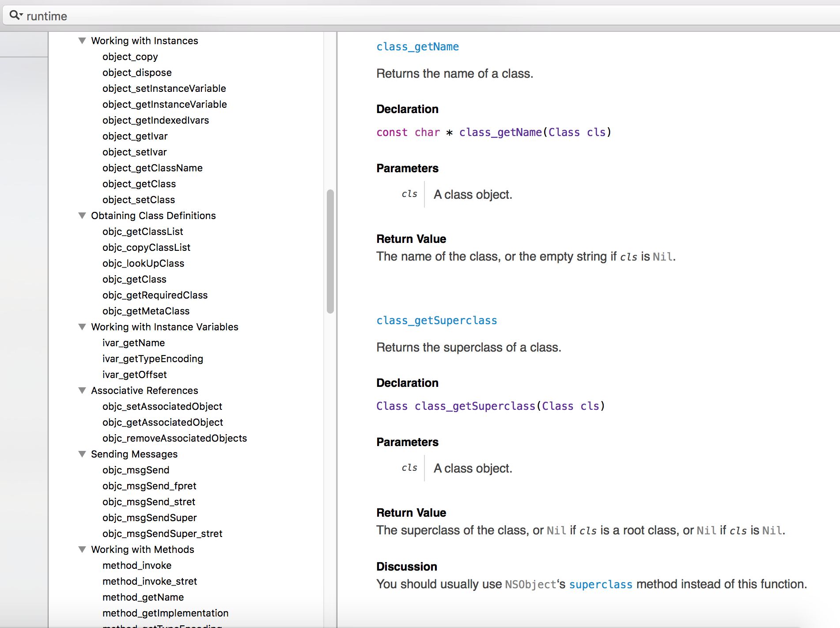Open object_getClassName entry
Viewport: 840px width, 628px height.
tap(152, 168)
